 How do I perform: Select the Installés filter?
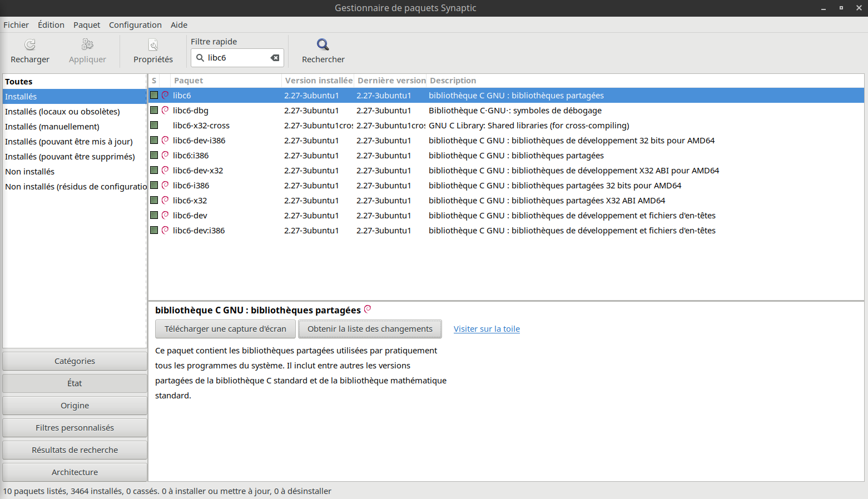point(75,97)
